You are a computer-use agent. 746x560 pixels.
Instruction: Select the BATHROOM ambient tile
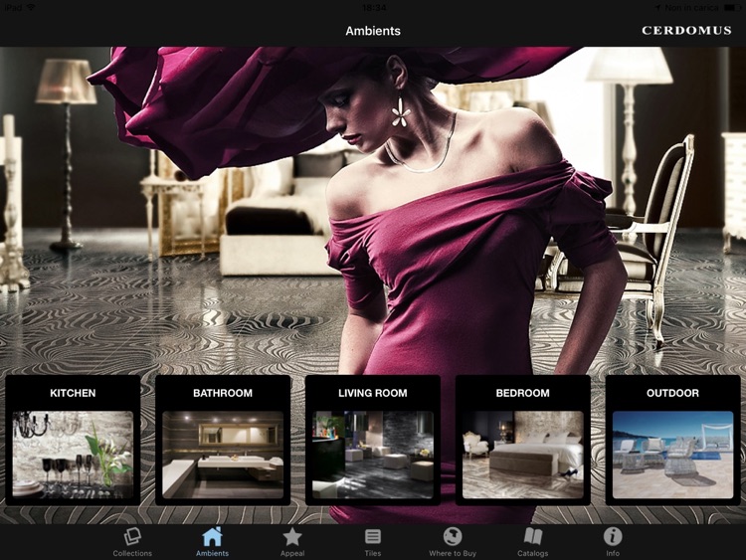tap(223, 440)
